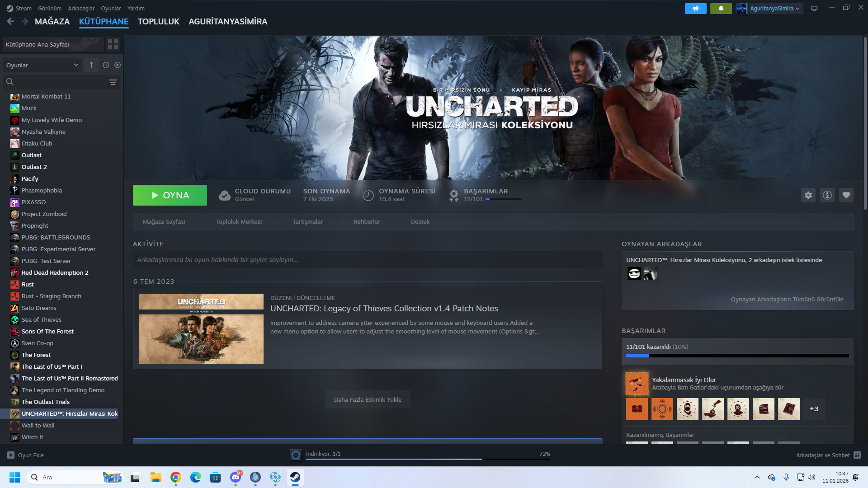Screen dimensions: 868x488
Task: Click the activity status input field
Action: point(368,260)
